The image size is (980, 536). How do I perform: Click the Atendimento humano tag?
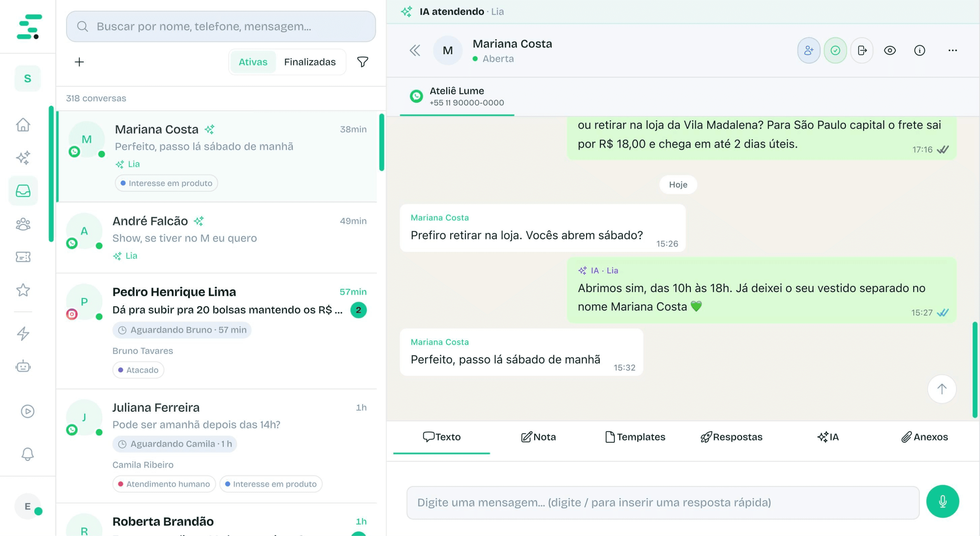[164, 484]
